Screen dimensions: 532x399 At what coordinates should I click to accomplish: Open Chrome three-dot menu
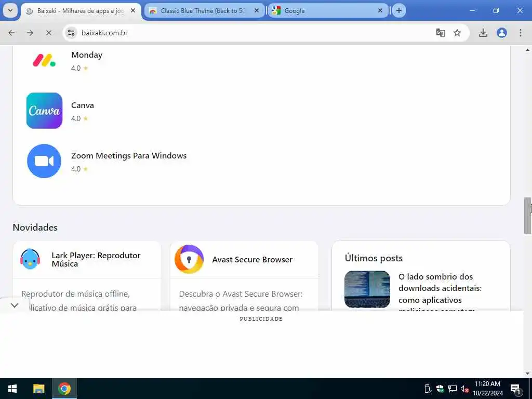520,33
